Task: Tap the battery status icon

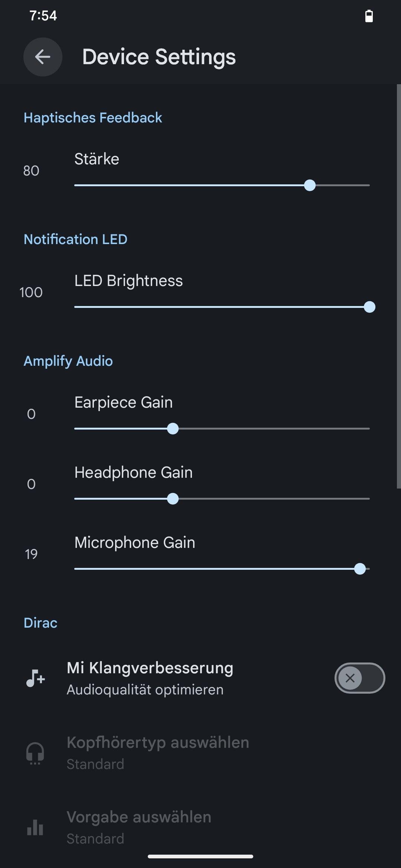Action: tap(369, 16)
